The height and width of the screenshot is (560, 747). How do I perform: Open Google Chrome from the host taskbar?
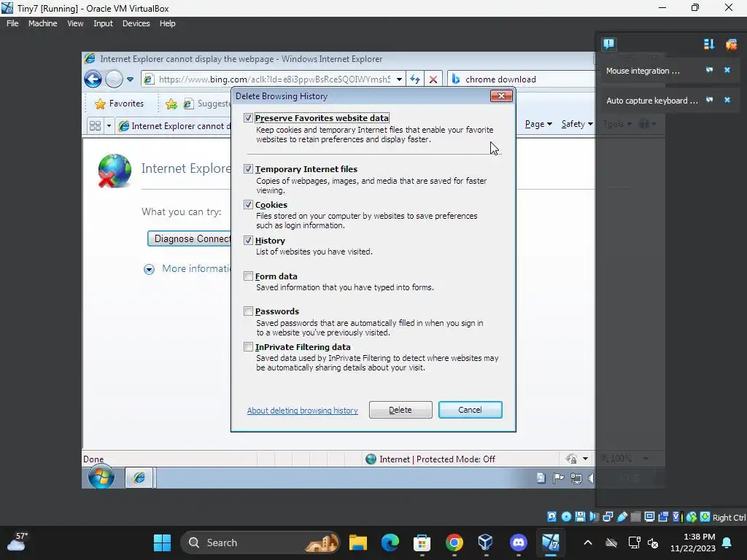tap(454, 542)
